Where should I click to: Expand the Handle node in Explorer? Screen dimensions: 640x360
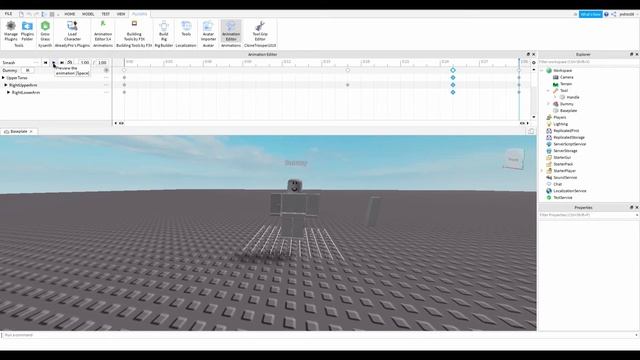tap(555, 97)
